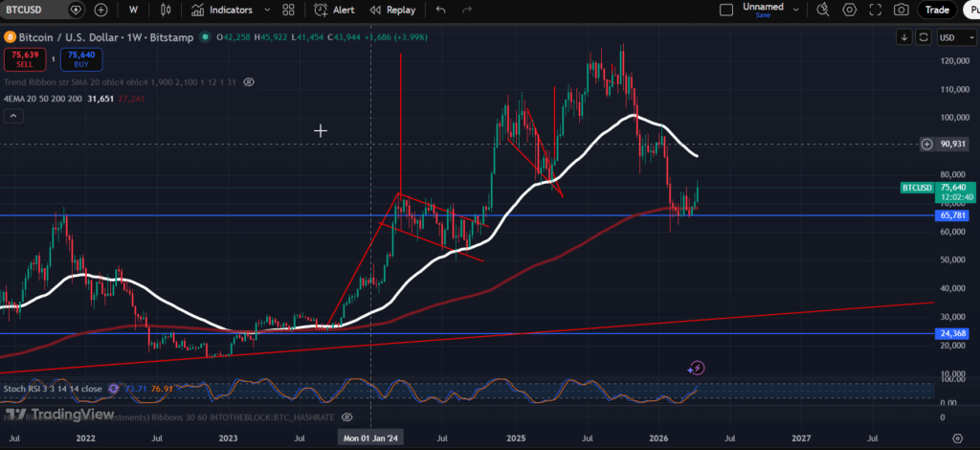
Task: Click the Trade button
Action: pos(937,10)
